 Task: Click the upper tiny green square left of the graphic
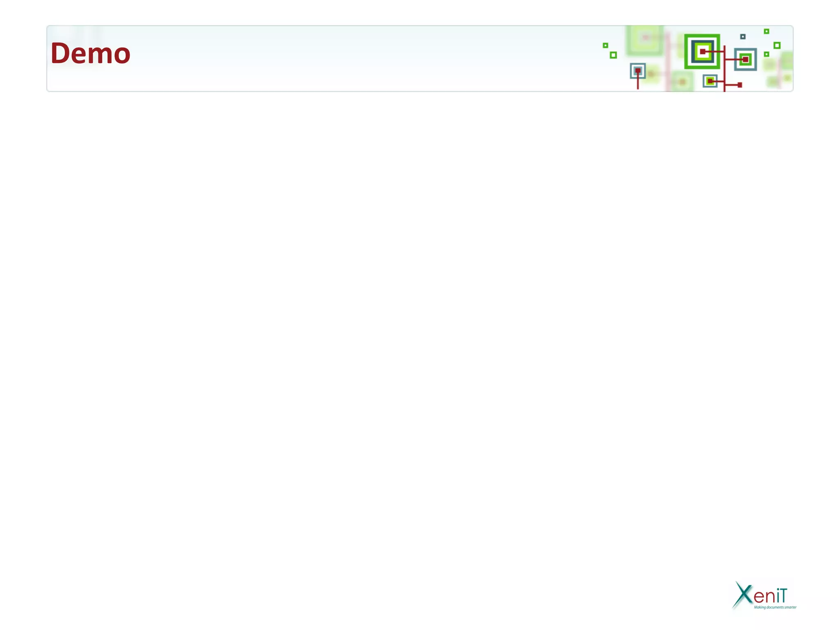pyautogui.click(x=605, y=46)
